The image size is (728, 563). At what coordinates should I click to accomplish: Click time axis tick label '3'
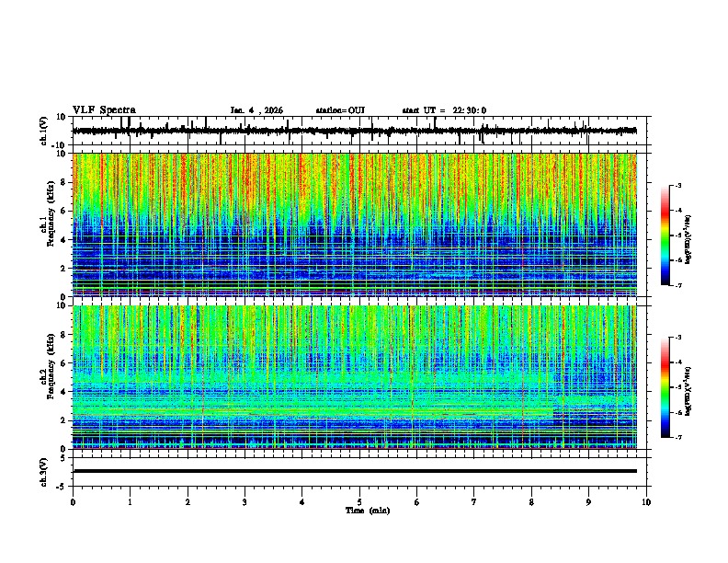click(x=245, y=502)
